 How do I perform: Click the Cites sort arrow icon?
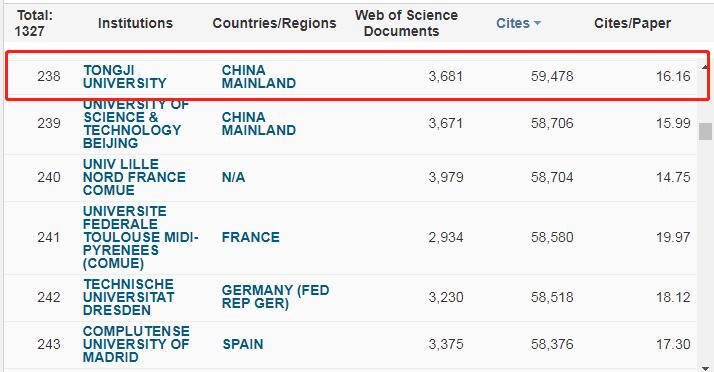click(x=537, y=23)
